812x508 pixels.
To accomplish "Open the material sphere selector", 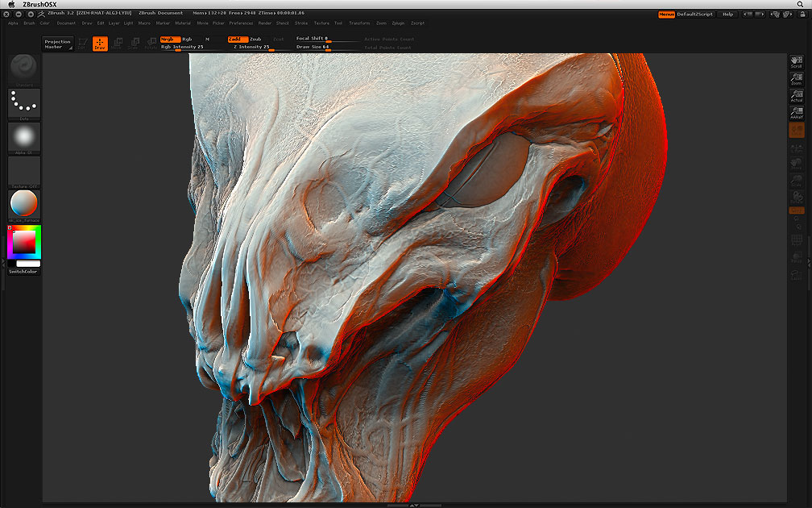I will pyautogui.click(x=24, y=206).
